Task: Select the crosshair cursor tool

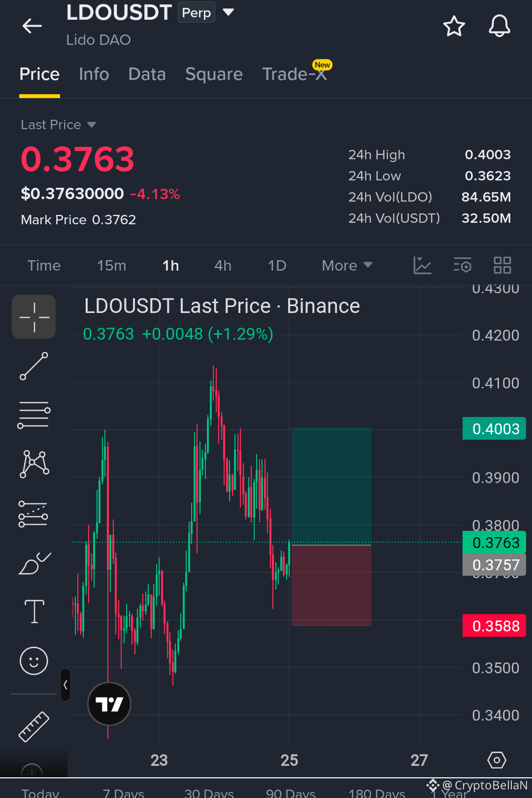Action: click(x=34, y=317)
